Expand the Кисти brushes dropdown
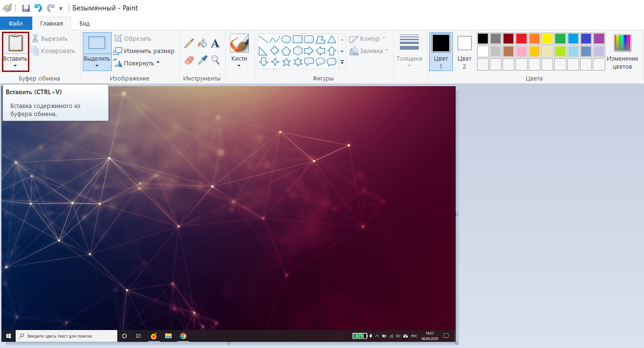Image resolution: width=644 pixels, height=348 pixels. click(x=239, y=65)
